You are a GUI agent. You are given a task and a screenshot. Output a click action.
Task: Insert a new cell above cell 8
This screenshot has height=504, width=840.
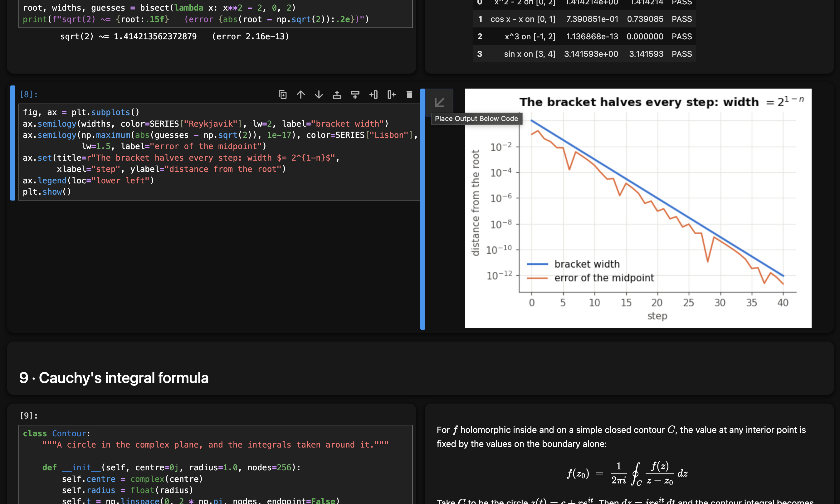(337, 94)
